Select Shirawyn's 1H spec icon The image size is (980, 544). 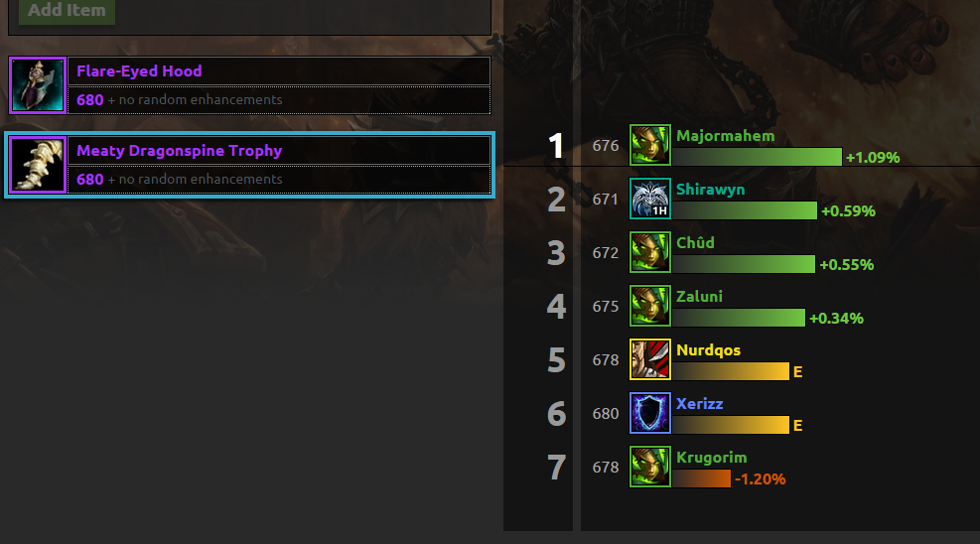tap(650, 199)
